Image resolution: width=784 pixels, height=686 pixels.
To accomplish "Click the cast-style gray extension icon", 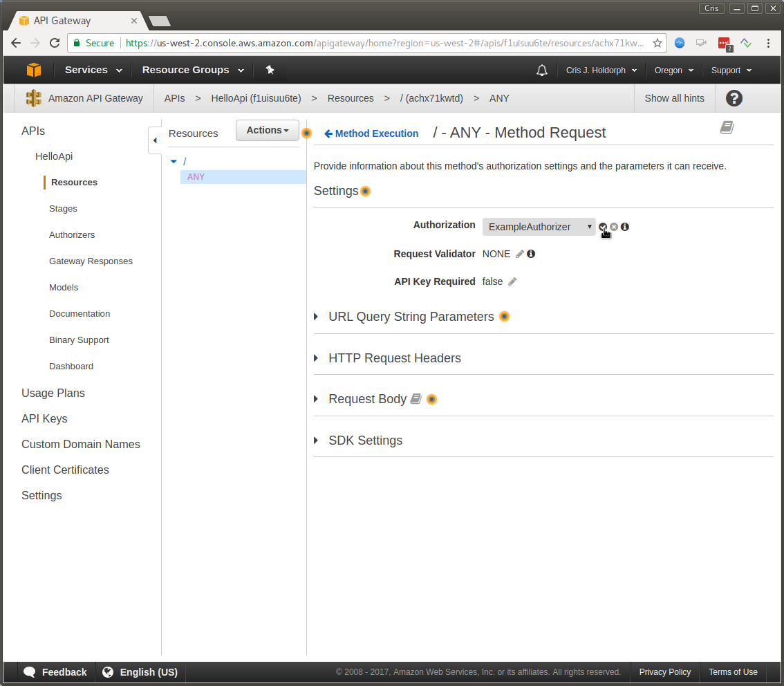I will (x=702, y=43).
